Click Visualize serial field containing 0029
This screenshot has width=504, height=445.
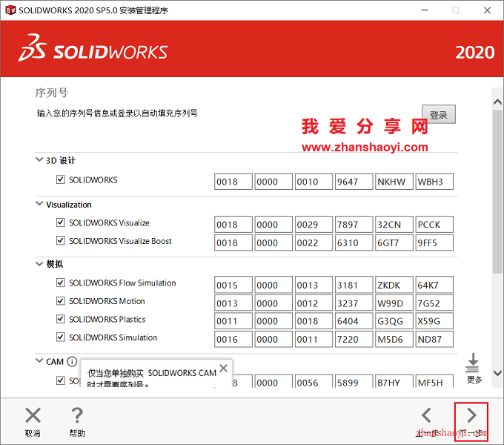[x=314, y=225]
